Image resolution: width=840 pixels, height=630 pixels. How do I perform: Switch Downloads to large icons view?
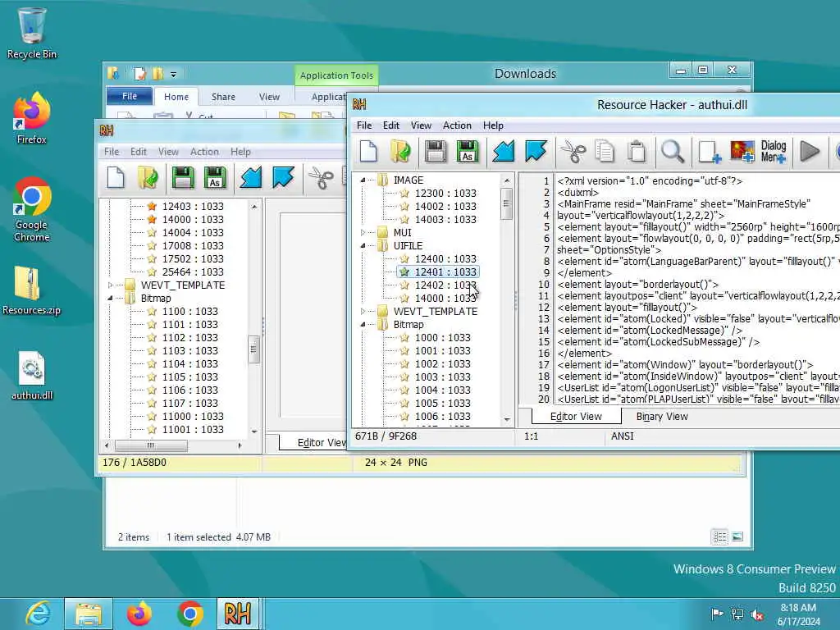point(737,536)
